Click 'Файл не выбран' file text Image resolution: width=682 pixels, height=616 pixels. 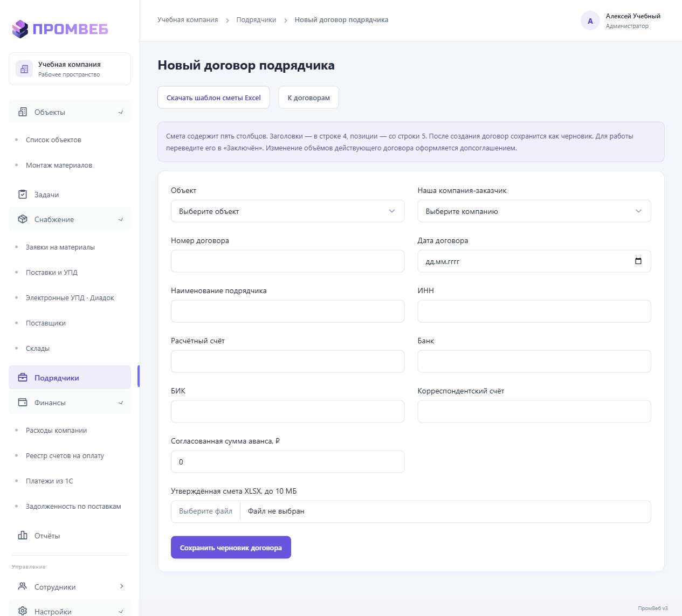(276, 511)
